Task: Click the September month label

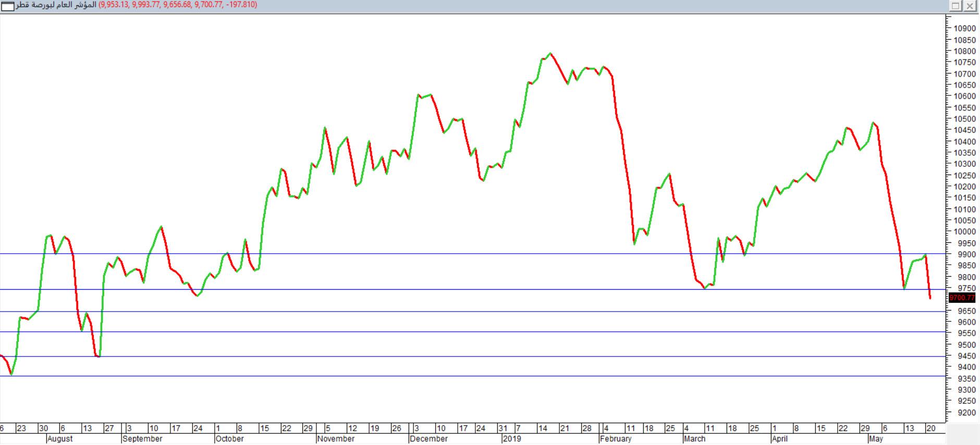Action: pos(142,439)
